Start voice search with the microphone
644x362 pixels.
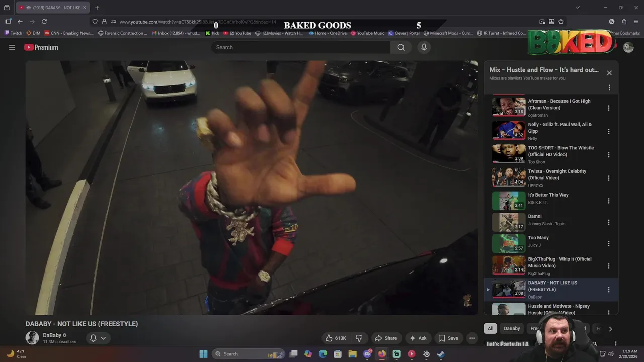click(424, 47)
